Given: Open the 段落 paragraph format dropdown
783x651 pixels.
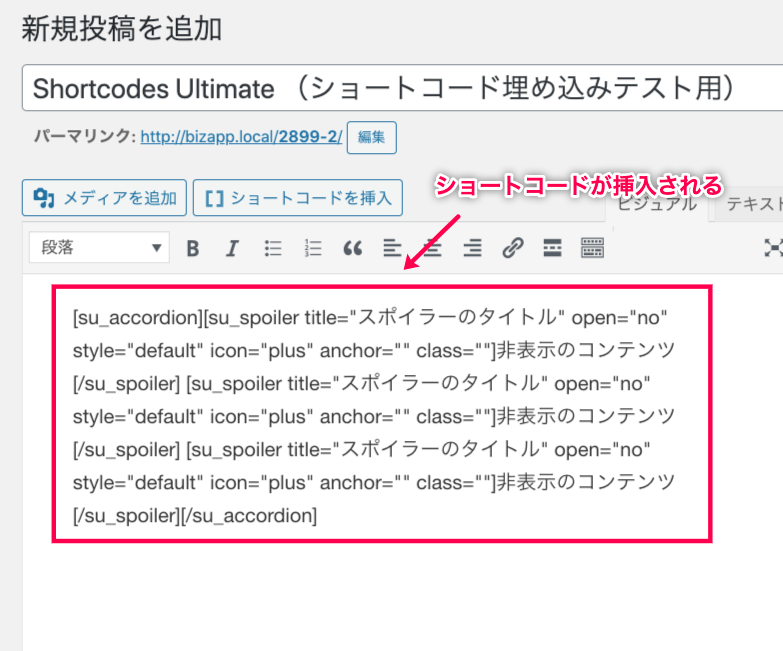Looking at the screenshot, I should click(99, 247).
